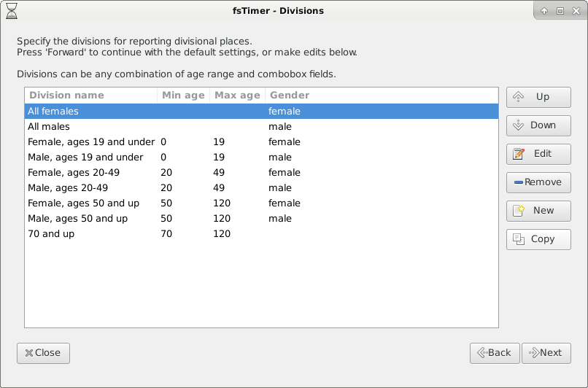Go Back to the previous step
Screen dimensions: 588x388
click(x=495, y=353)
